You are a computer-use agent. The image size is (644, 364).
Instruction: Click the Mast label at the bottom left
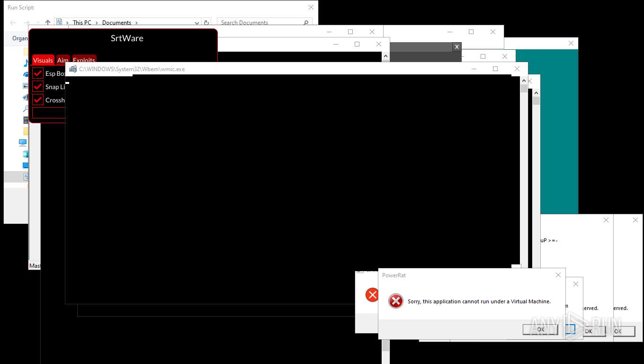pos(35,266)
